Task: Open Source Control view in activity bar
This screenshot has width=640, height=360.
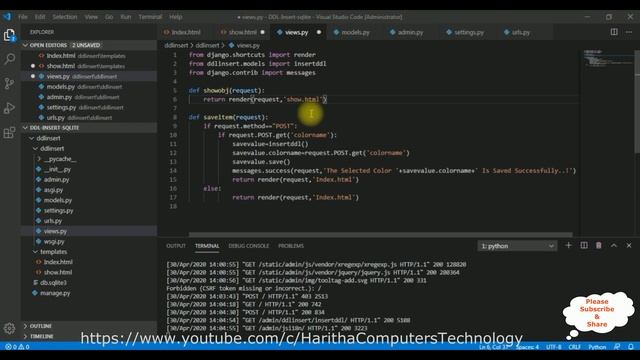Action: [9, 84]
